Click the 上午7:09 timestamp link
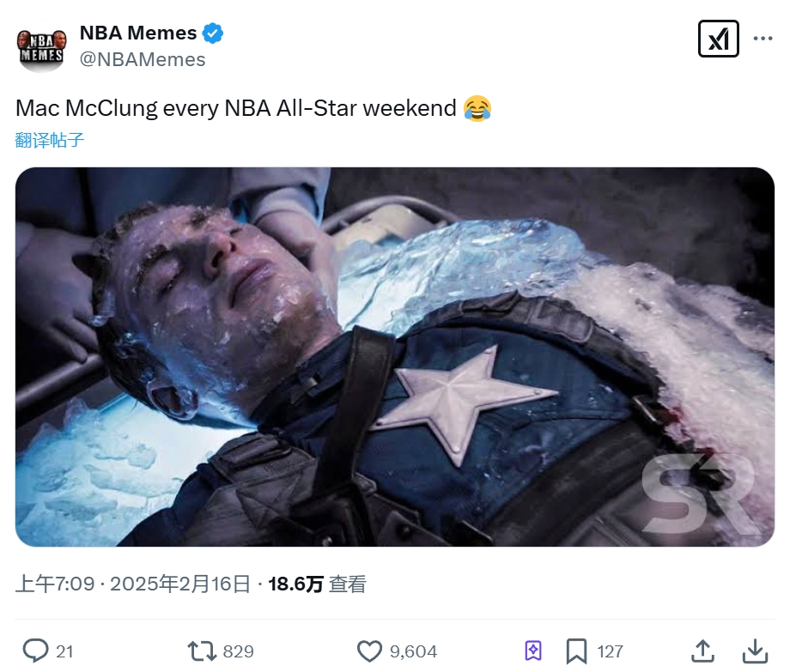796x672 pixels. click(54, 584)
